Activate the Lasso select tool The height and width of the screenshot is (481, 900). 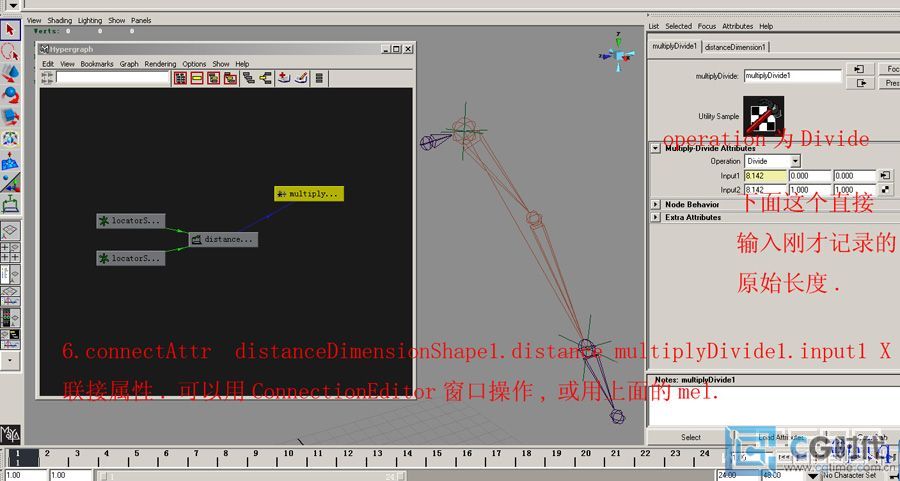(x=10, y=52)
